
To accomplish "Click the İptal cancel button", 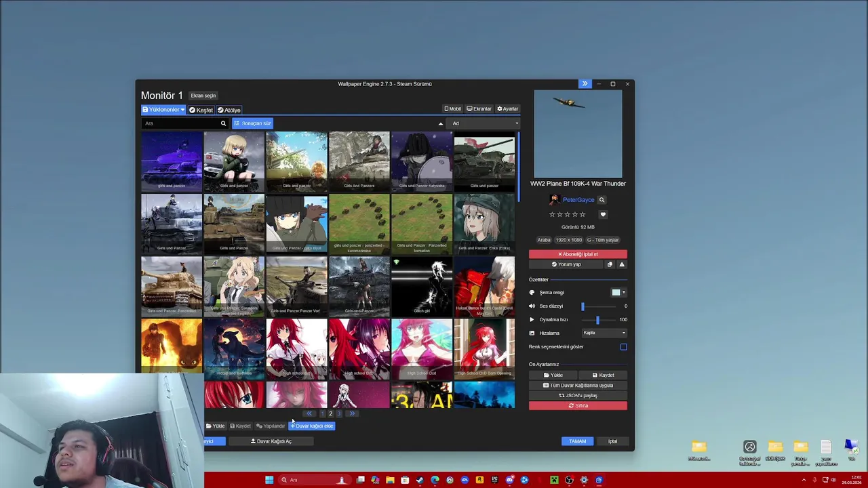I will click(612, 441).
